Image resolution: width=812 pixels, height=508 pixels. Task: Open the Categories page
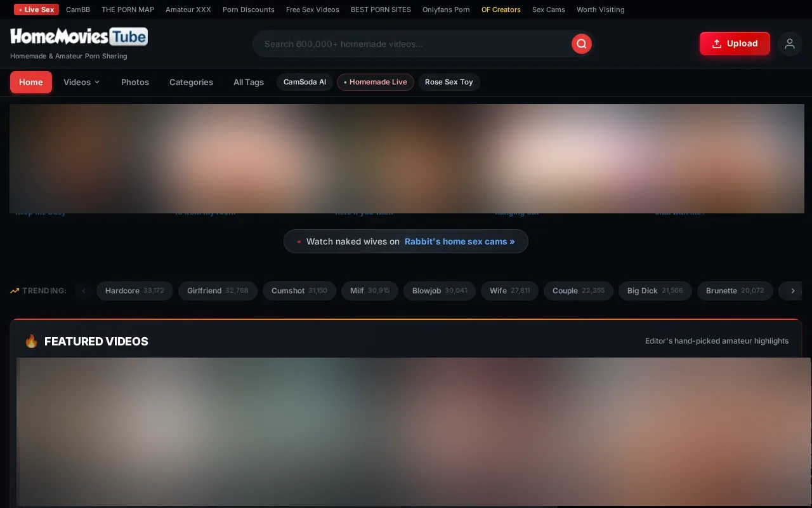(191, 82)
